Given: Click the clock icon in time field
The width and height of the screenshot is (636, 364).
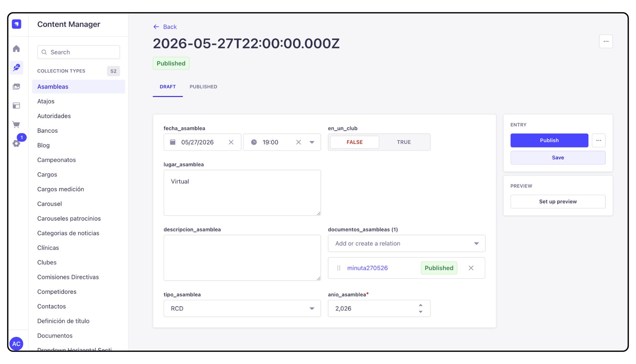Looking at the screenshot, I should click(254, 142).
